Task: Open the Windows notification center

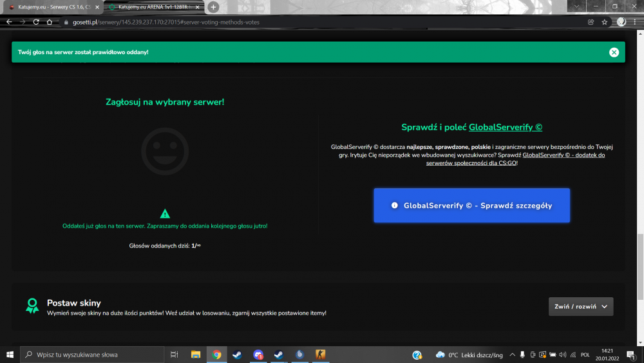Action: [x=631, y=355]
